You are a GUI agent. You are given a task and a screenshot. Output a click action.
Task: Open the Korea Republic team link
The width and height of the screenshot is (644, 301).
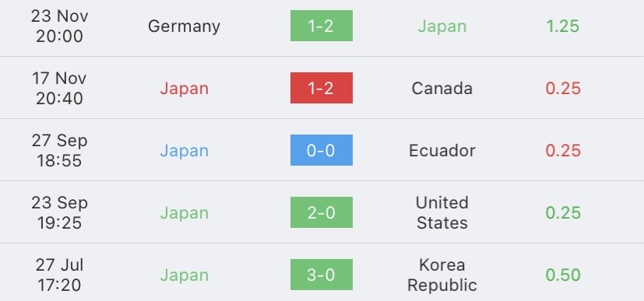442,275
